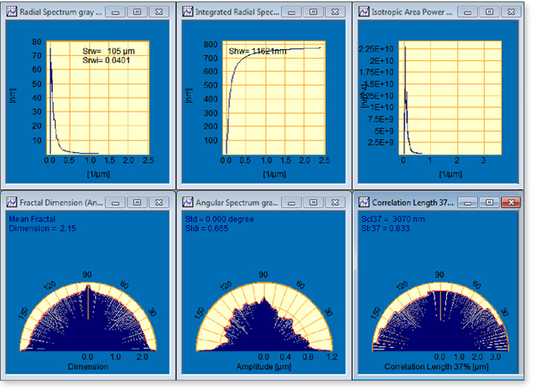Click the 'Correlation Length 37% [µm]' axis label
This screenshot has width=533, height=392.
click(437, 367)
